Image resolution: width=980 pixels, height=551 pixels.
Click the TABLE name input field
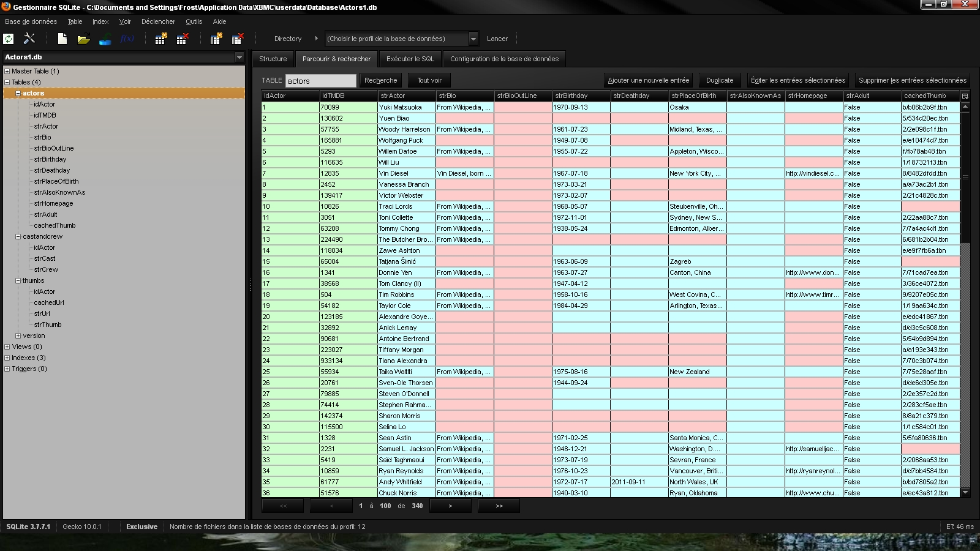click(x=320, y=81)
